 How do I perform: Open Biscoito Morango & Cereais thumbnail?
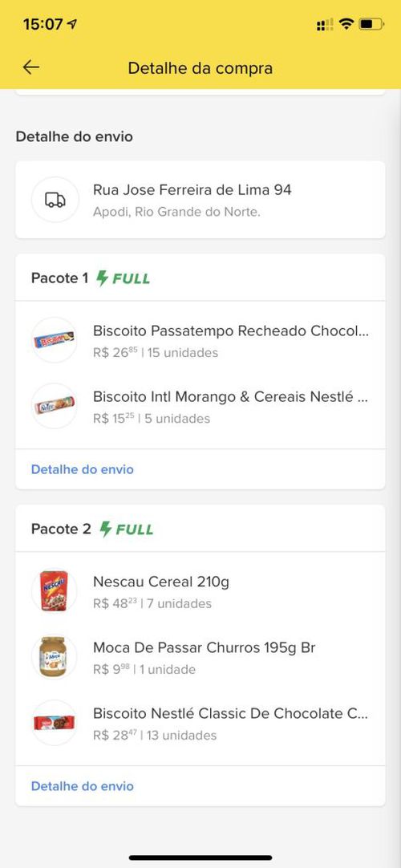point(55,406)
